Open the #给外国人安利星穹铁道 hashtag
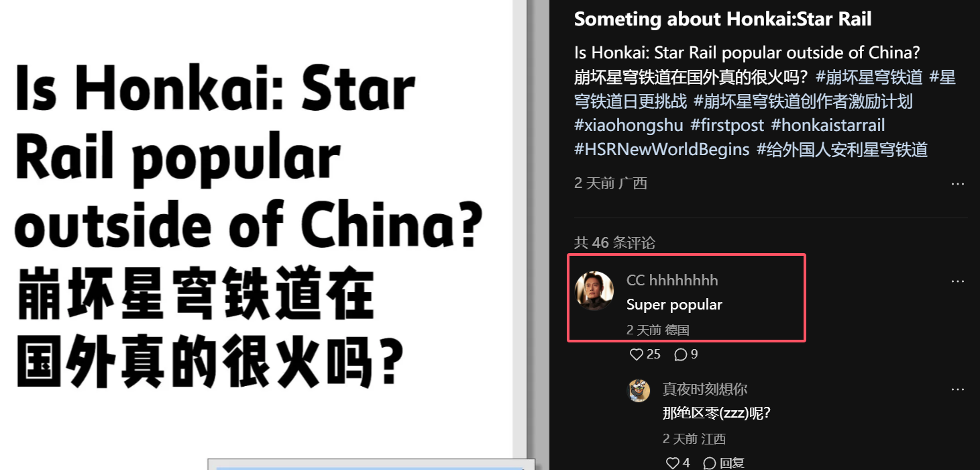This screenshot has width=980, height=470. (x=842, y=149)
